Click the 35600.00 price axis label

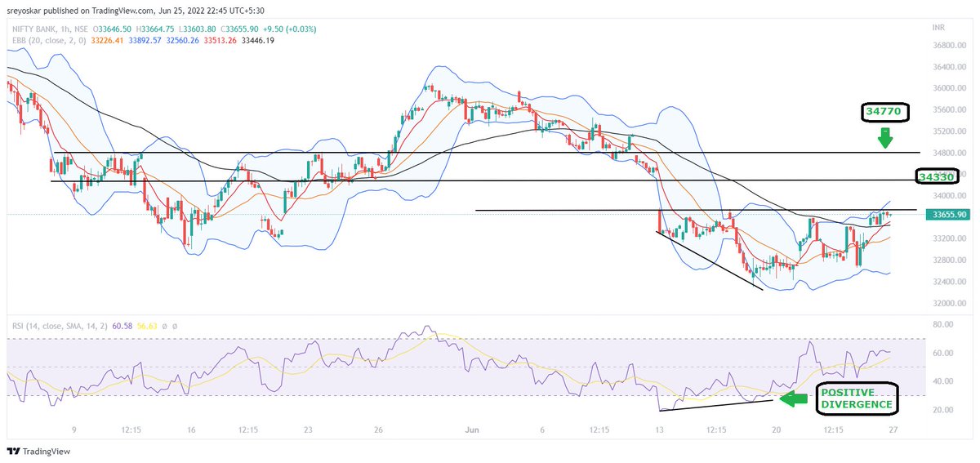click(x=949, y=109)
